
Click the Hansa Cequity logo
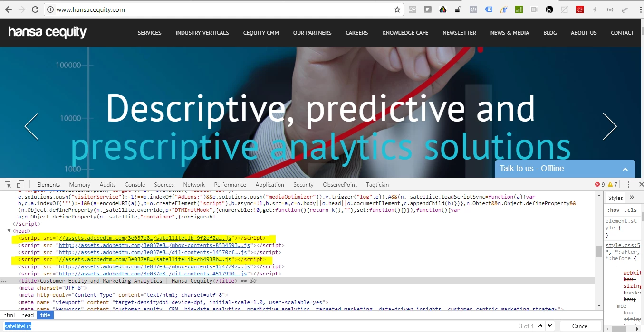point(48,32)
